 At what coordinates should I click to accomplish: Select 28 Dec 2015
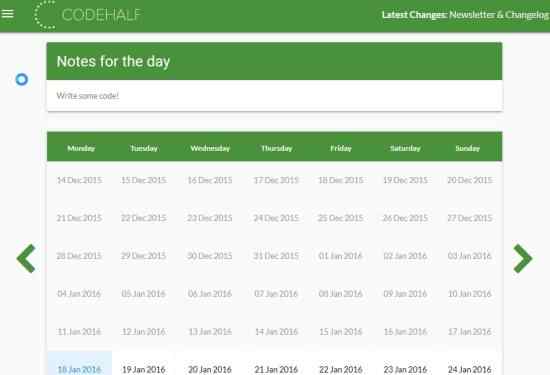(x=79, y=256)
